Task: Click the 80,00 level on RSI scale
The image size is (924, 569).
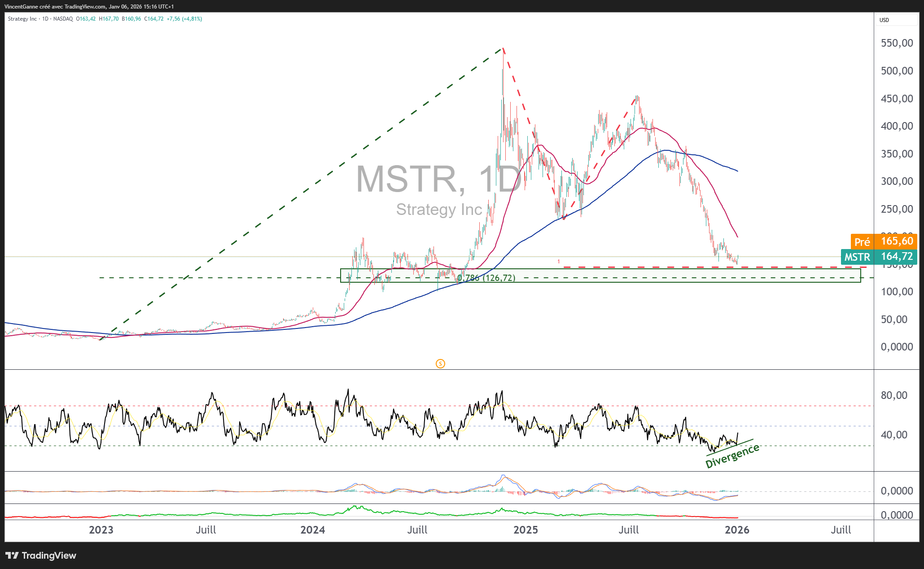Action: (x=894, y=395)
